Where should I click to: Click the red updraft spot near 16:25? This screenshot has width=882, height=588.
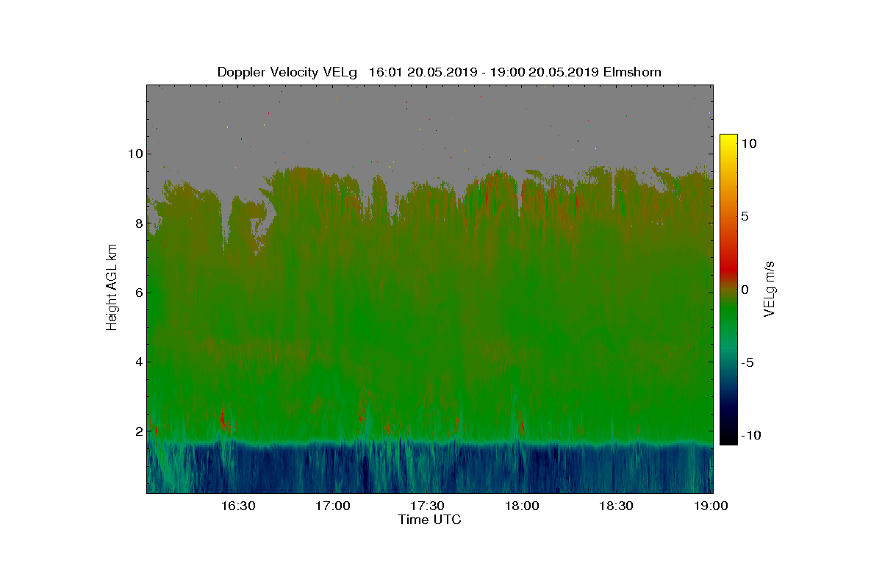pos(223,420)
